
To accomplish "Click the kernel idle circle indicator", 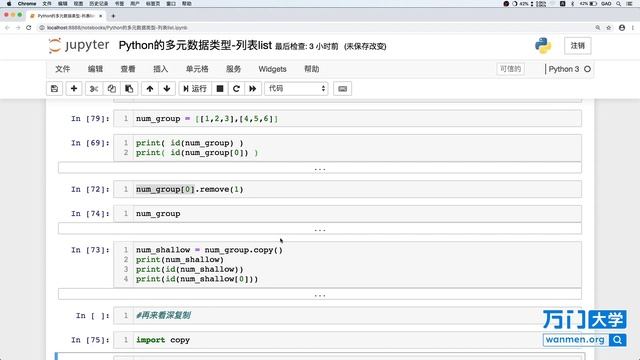I will pyautogui.click(x=587, y=69).
